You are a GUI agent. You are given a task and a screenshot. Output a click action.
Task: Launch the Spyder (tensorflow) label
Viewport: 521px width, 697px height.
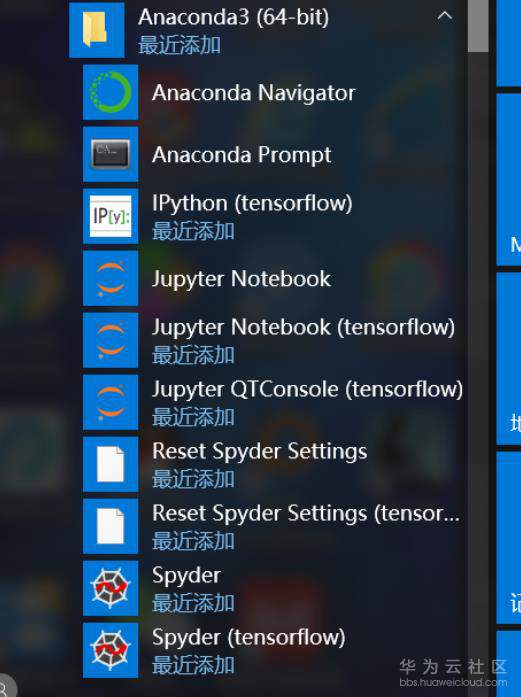coord(248,638)
